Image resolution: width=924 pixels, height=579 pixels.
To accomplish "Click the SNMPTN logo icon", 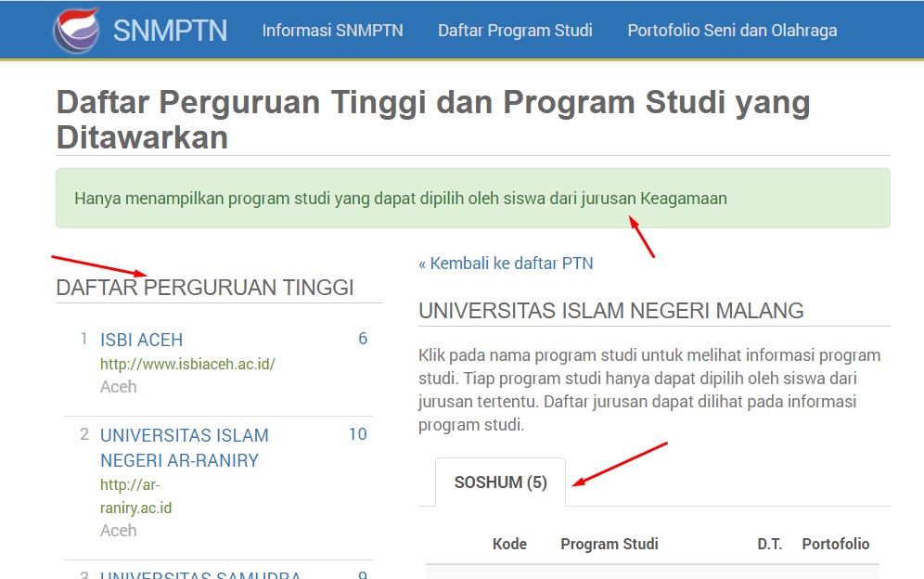I will pos(77,30).
